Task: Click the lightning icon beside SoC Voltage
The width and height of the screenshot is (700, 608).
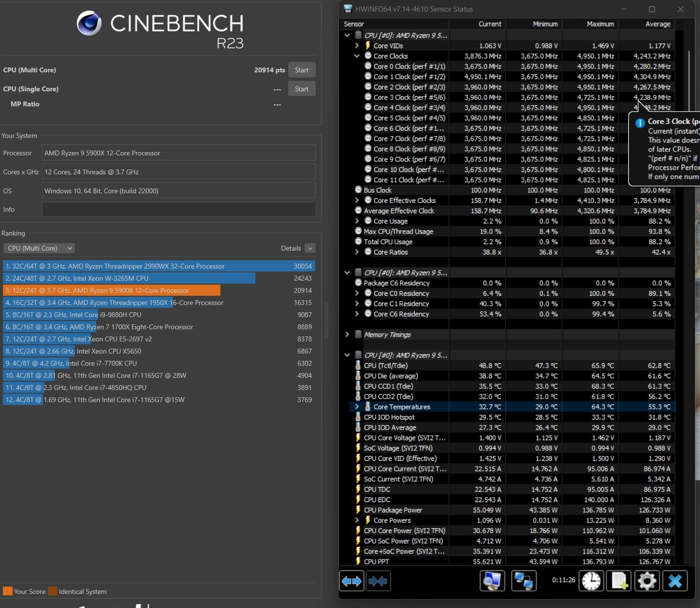Action: 358,448
